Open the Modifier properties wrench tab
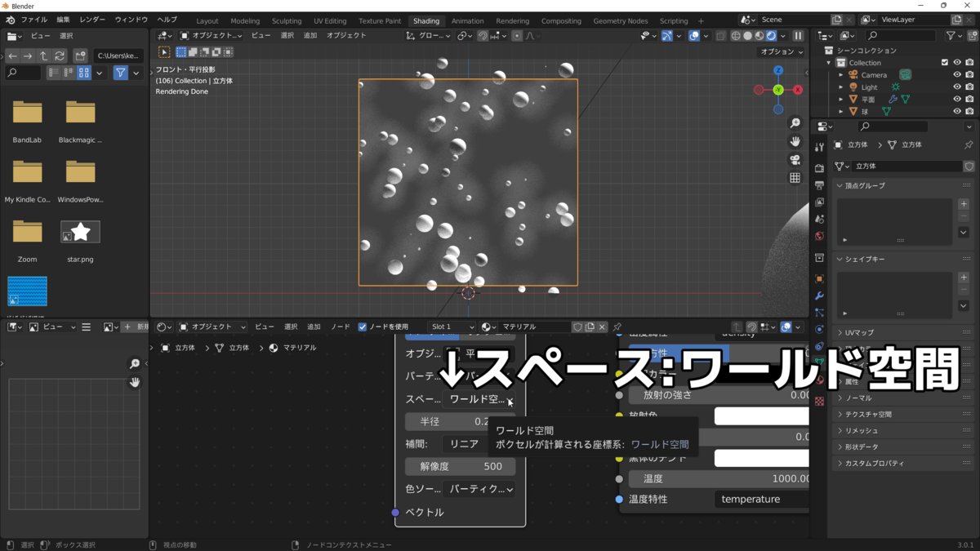 (x=819, y=295)
